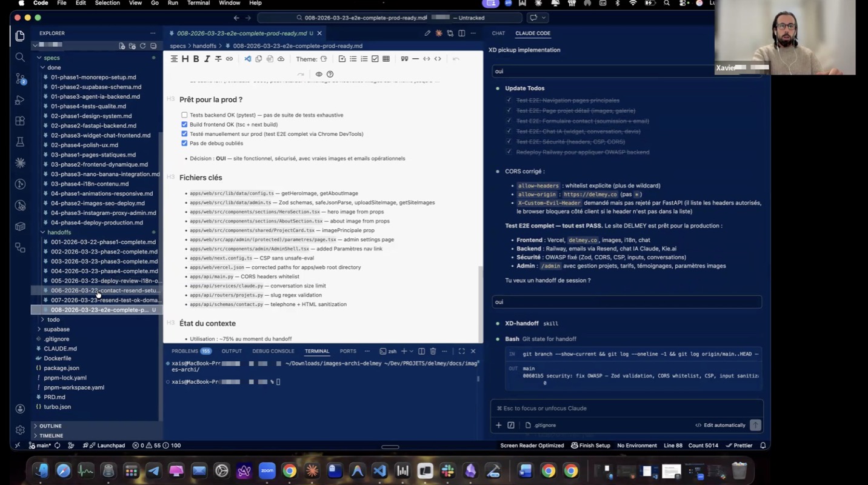Refresh the Explorer file tree
868x485 pixels.
point(143,45)
